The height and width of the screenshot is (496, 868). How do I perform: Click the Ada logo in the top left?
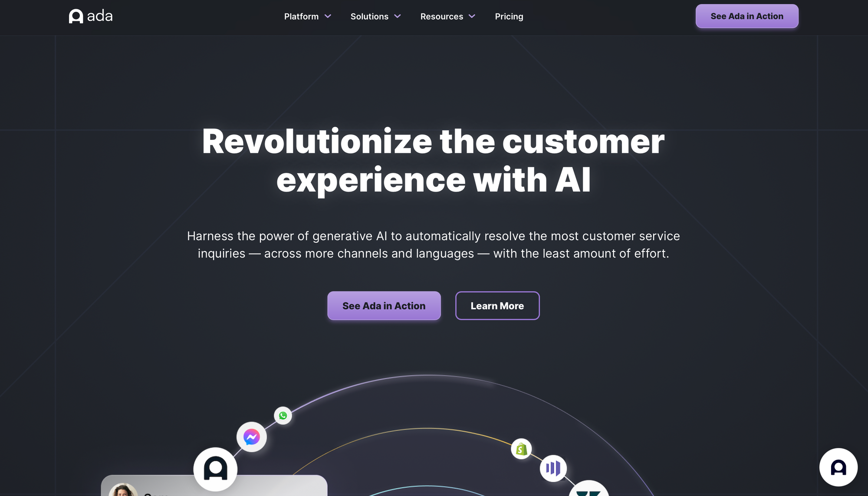point(91,16)
